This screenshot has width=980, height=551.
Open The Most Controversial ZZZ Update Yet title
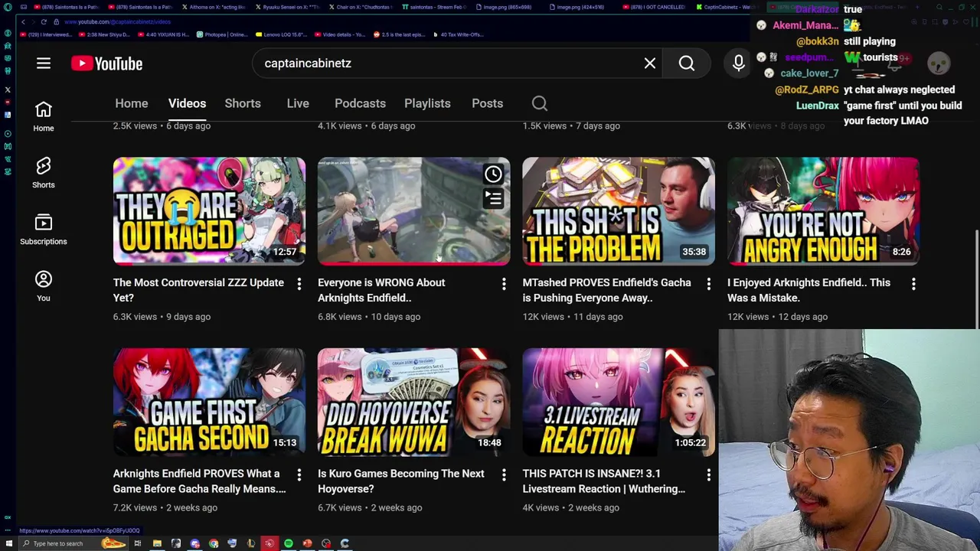[198, 290]
